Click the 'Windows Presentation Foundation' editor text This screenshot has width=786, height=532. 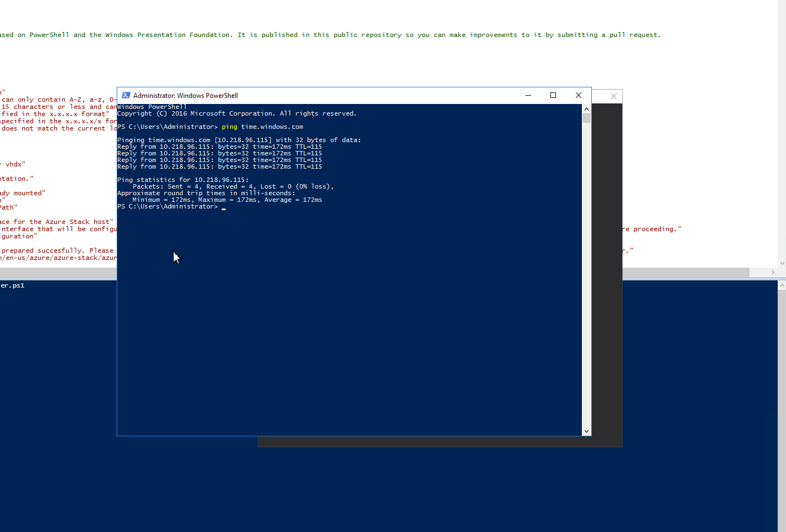pos(168,35)
